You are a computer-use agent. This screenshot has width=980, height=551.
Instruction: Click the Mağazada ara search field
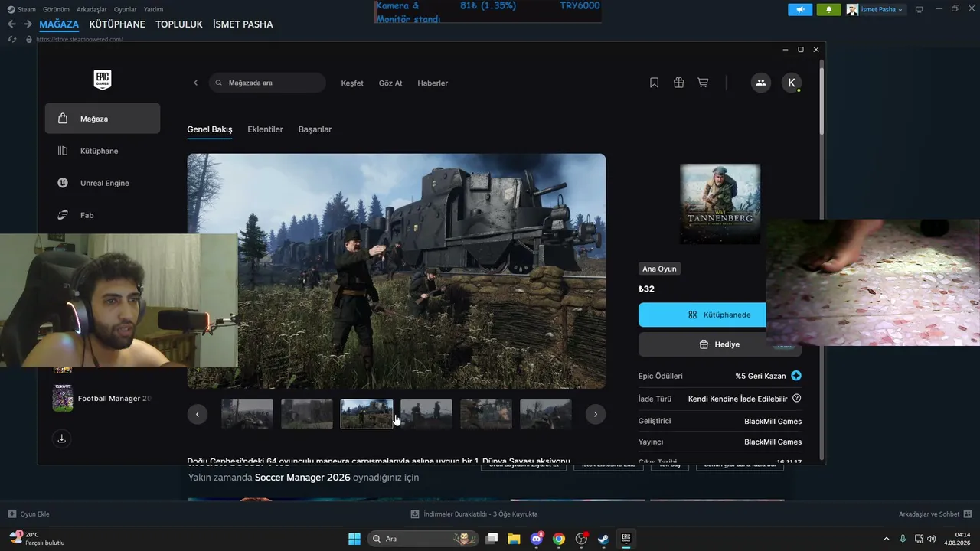tap(267, 83)
